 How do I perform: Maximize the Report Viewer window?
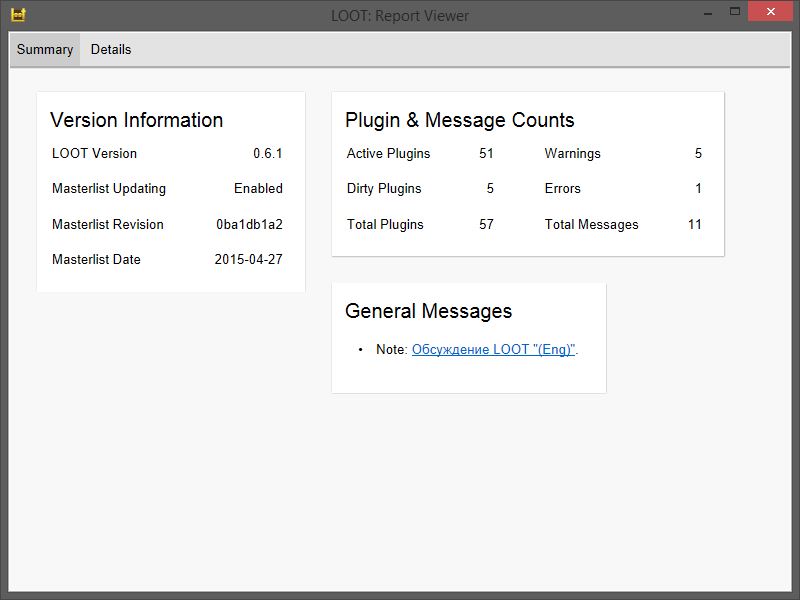click(x=735, y=11)
